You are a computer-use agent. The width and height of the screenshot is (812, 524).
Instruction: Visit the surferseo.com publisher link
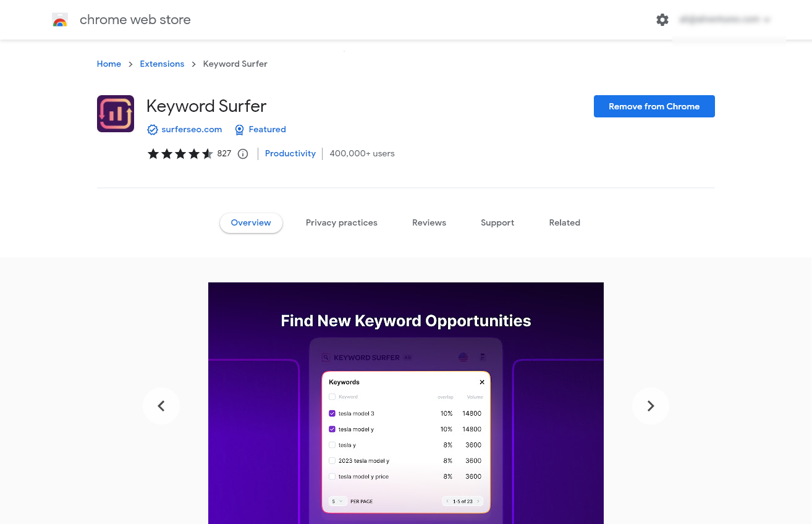[192, 130]
